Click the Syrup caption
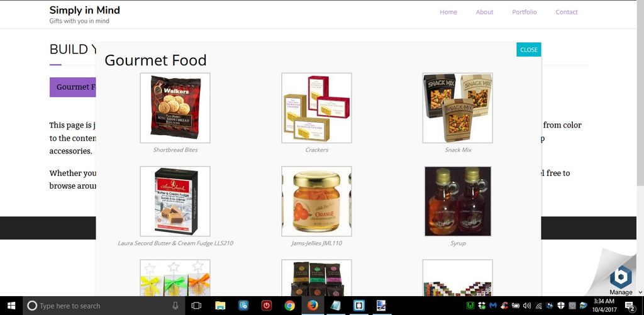This screenshot has height=315, width=644. coord(458,243)
